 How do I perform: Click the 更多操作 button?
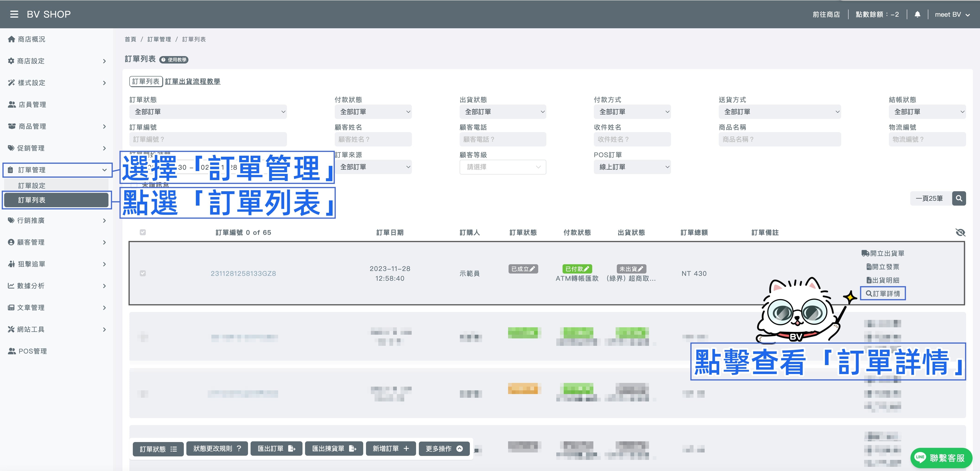pos(444,449)
